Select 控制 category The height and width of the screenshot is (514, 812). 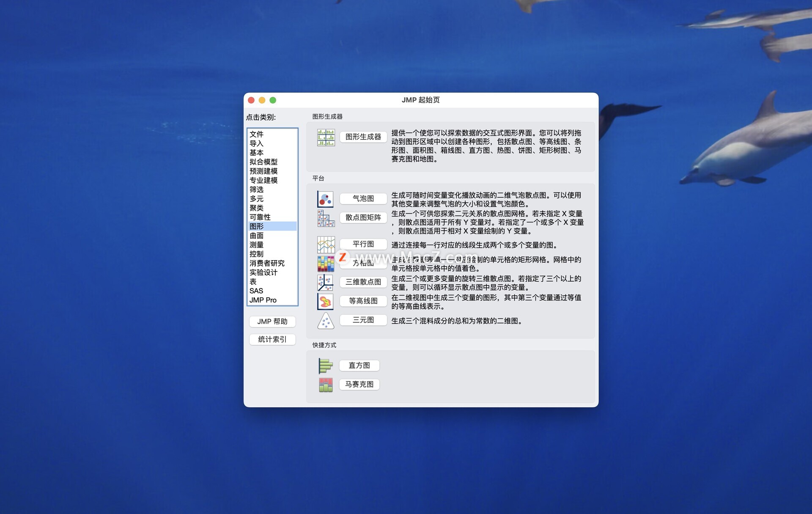[x=272, y=254]
